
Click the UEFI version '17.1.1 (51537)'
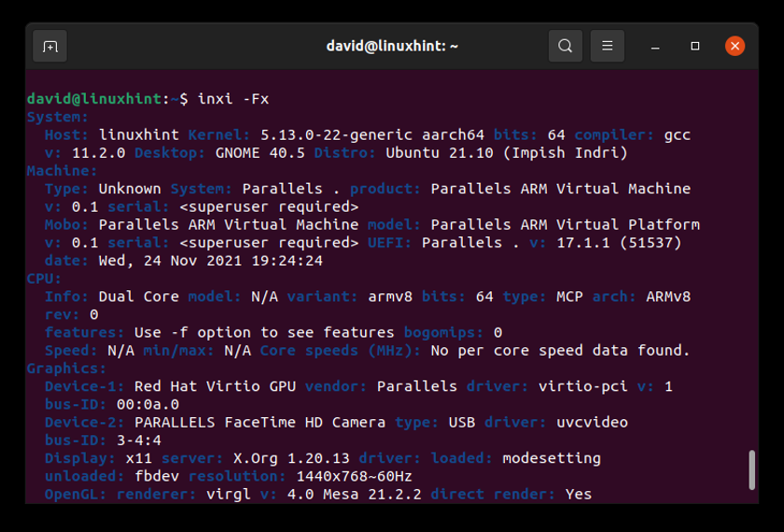[x=619, y=243]
